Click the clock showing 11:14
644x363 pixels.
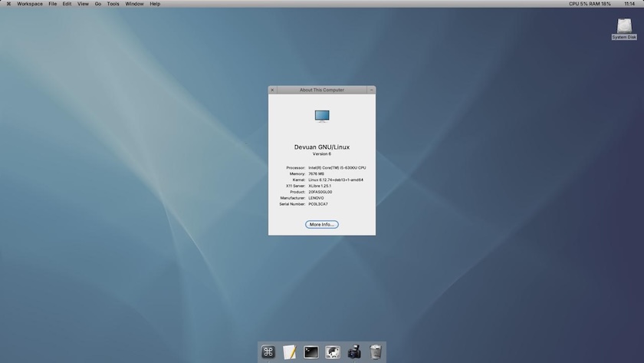630,4
